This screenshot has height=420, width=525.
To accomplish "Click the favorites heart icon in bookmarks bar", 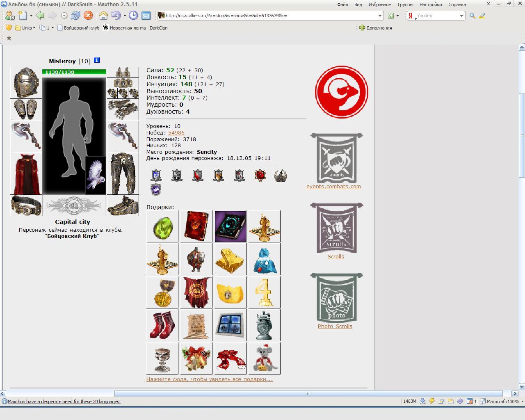I will [x=9, y=28].
